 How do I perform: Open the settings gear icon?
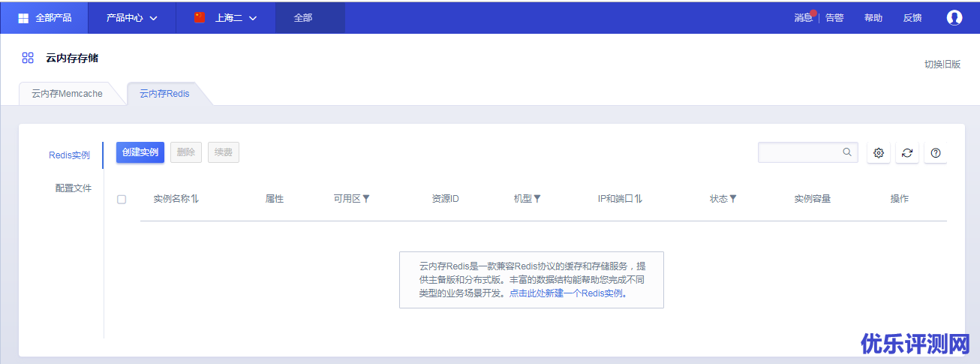coord(879,153)
